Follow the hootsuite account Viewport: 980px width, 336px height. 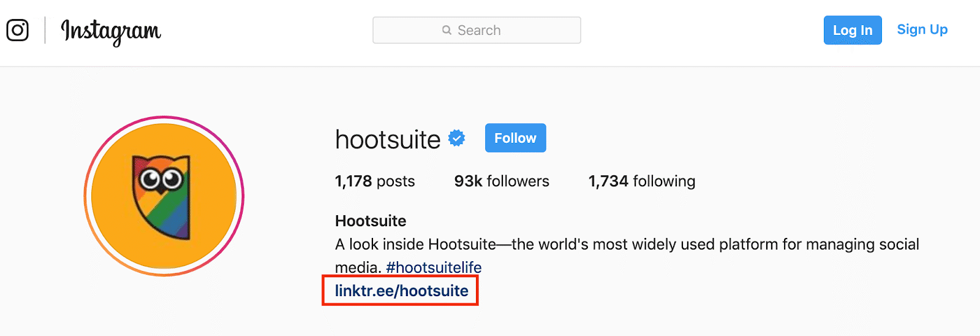(516, 138)
